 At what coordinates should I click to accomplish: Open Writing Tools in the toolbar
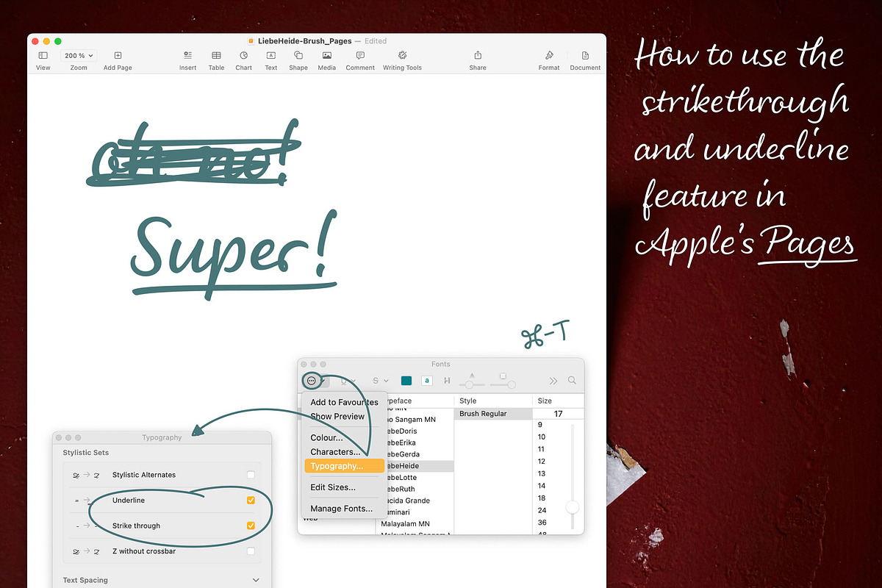click(x=402, y=55)
